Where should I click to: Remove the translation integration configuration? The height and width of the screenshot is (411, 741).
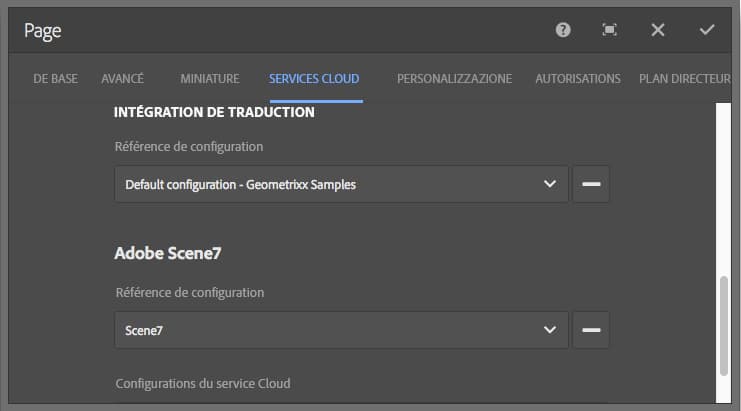click(x=591, y=184)
